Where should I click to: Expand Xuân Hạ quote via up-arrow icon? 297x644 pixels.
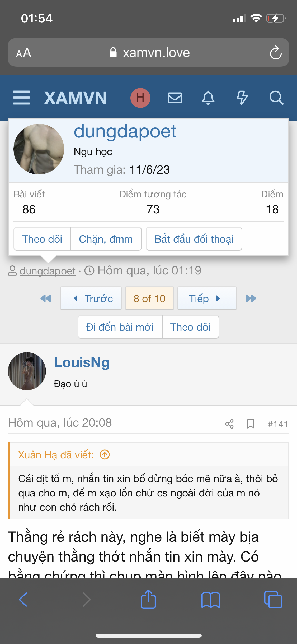pyautogui.click(x=105, y=455)
